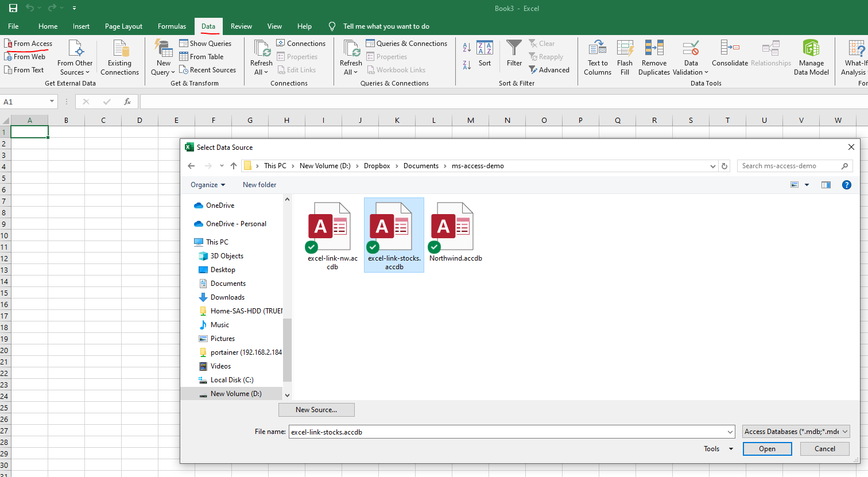868x477 pixels.
Task: Go up one folder level arrow
Action: 234,166
